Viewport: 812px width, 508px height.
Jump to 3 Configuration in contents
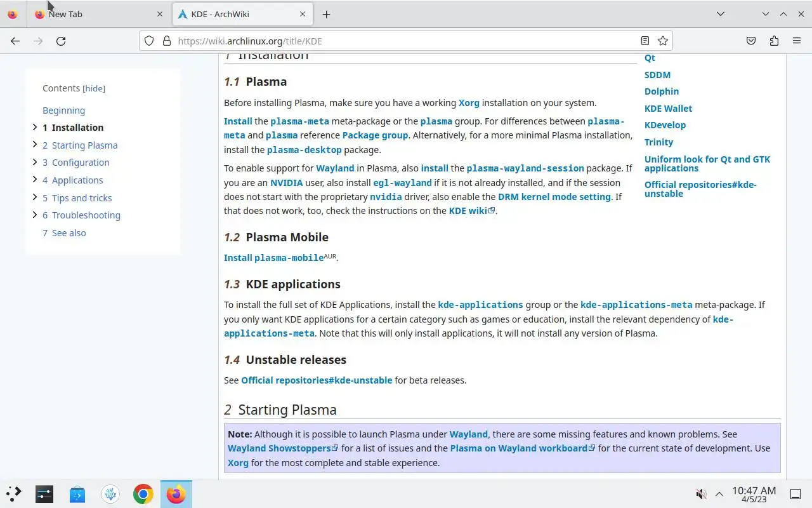tap(76, 163)
